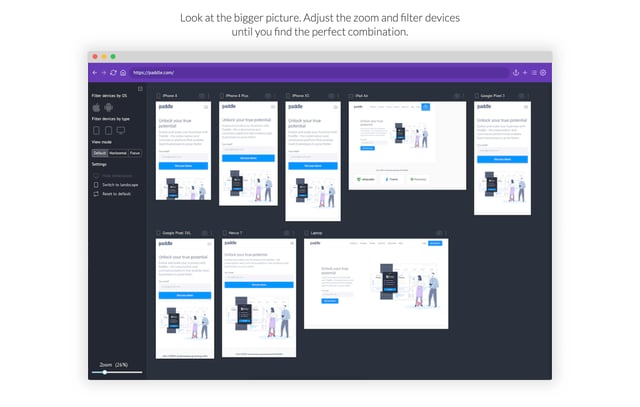Take screenshot of the Google Pixel 3
640x407 pixels.
tap(521, 96)
